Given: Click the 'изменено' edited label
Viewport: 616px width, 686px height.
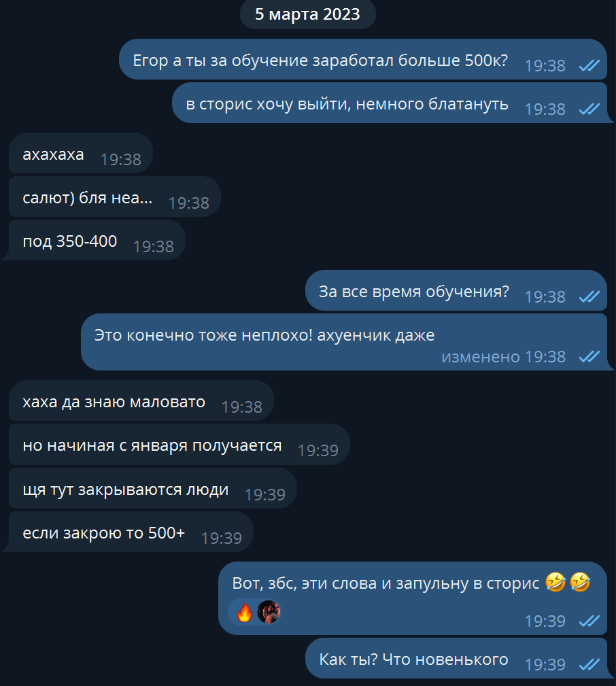Looking at the screenshot, I should 480,356.
